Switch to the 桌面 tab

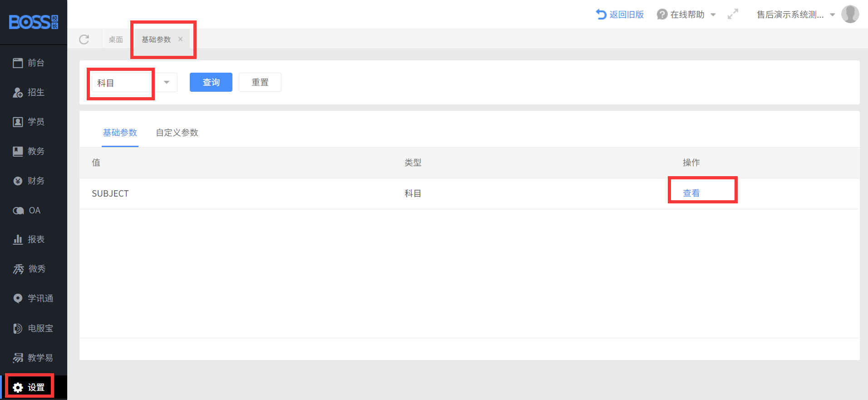pyautogui.click(x=115, y=40)
